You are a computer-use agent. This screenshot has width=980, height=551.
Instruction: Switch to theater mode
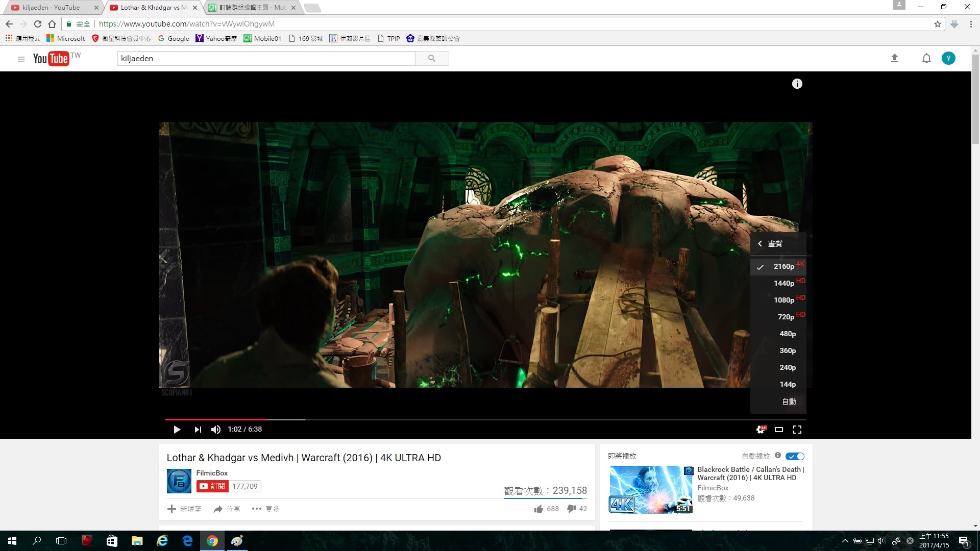point(779,430)
